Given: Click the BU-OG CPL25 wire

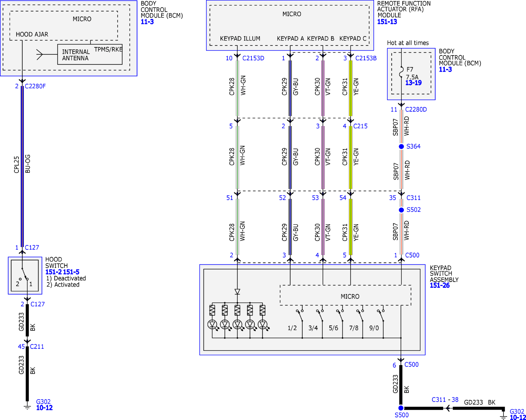Looking at the screenshot, I should point(22,167).
